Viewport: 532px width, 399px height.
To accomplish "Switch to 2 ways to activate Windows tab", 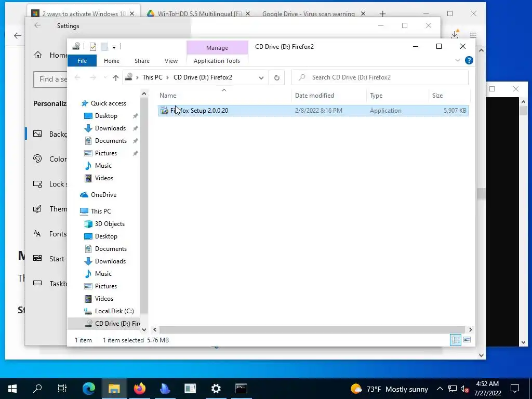I will point(83,14).
